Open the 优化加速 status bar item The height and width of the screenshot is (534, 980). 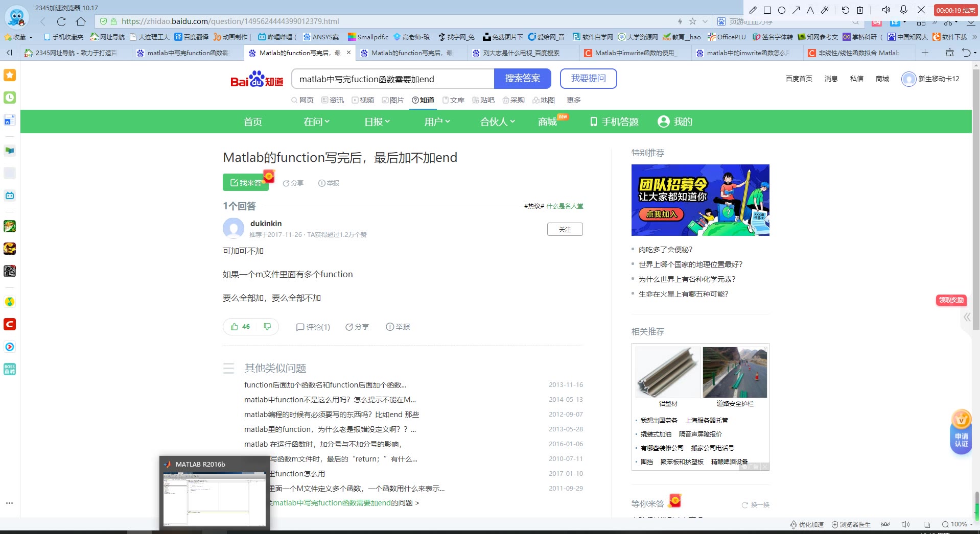(x=807, y=524)
